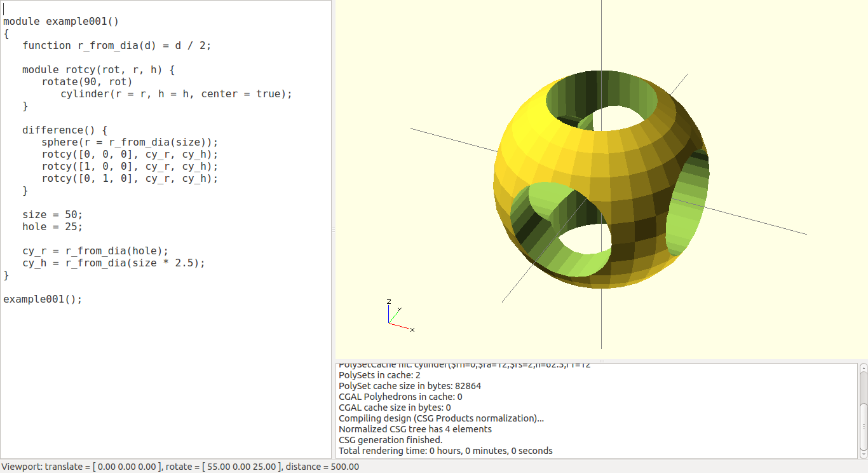Click the function r_from_dia(d) definition
This screenshot has width=868, height=473.
click(118, 45)
